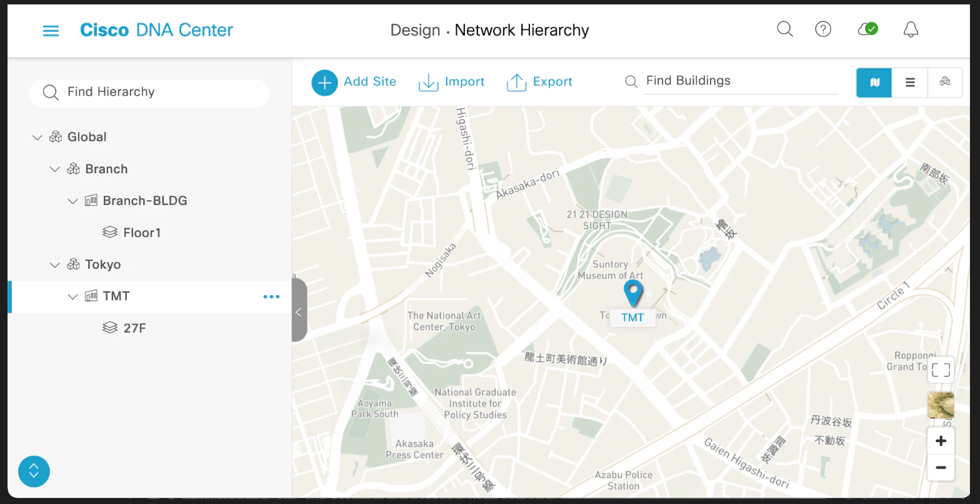Click the Find Hierarchy search field

click(149, 93)
